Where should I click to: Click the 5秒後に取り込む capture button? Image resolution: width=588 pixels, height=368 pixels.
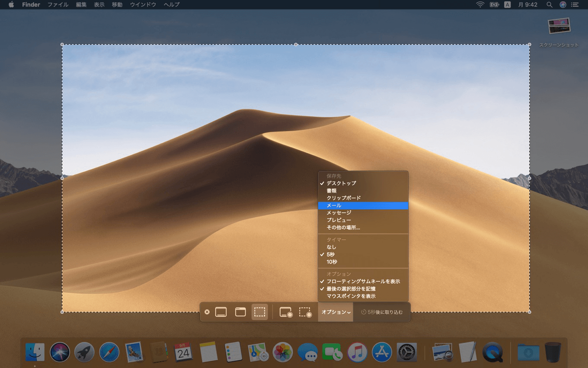(381, 312)
